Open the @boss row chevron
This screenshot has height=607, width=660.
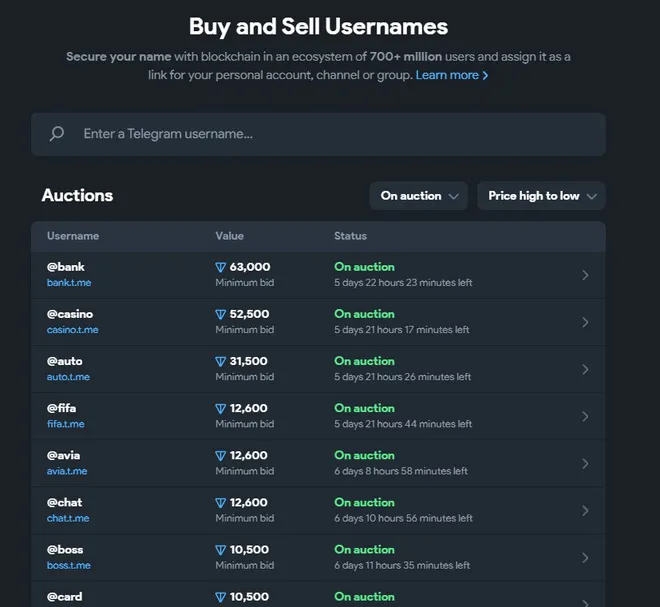pyautogui.click(x=585, y=557)
